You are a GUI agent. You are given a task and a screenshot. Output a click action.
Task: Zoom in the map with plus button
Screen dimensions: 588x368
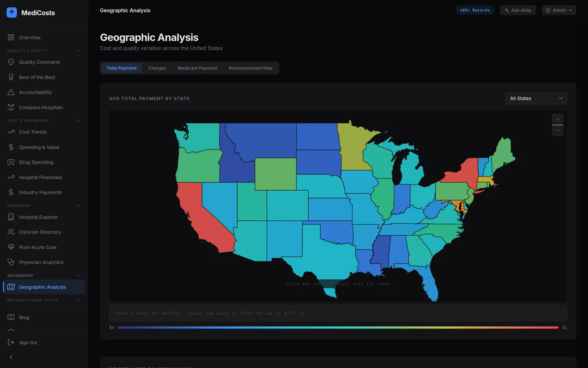(557, 119)
